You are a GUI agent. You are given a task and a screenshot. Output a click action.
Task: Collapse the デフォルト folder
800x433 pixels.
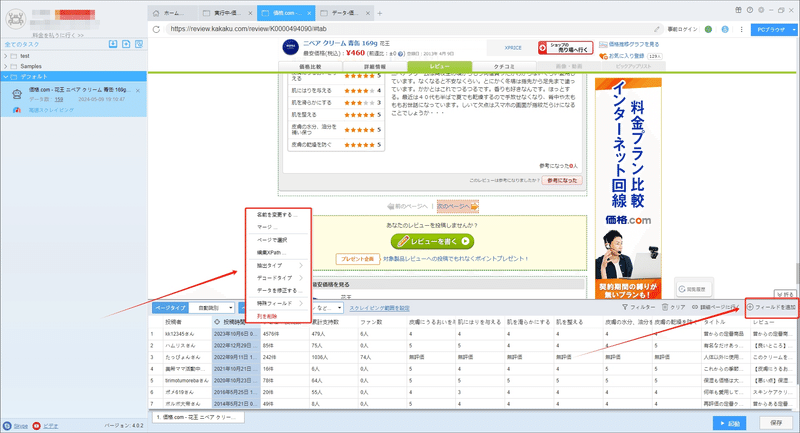[x=6, y=77]
